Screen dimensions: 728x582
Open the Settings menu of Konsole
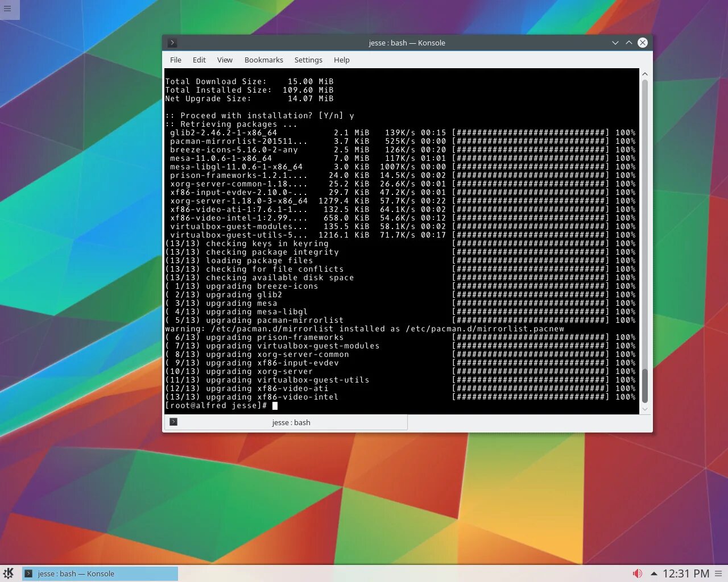(308, 60)
